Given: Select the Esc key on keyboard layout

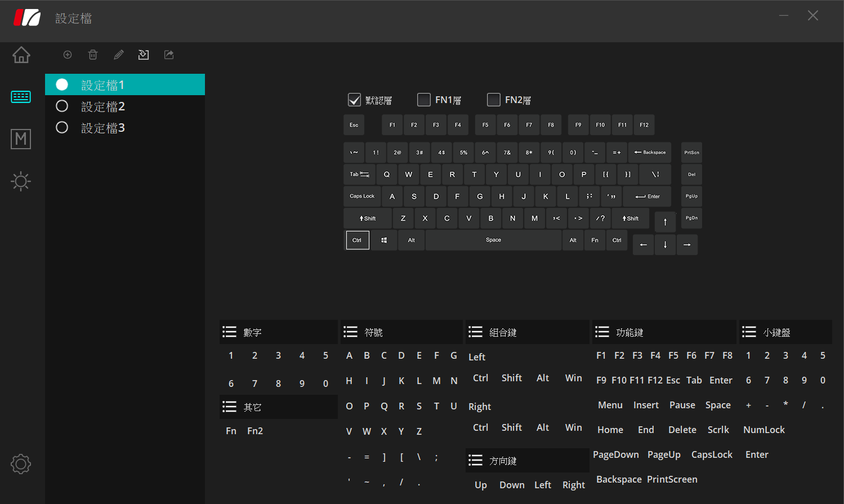Looking at the screenshot, I should click(x=354, y=125).
